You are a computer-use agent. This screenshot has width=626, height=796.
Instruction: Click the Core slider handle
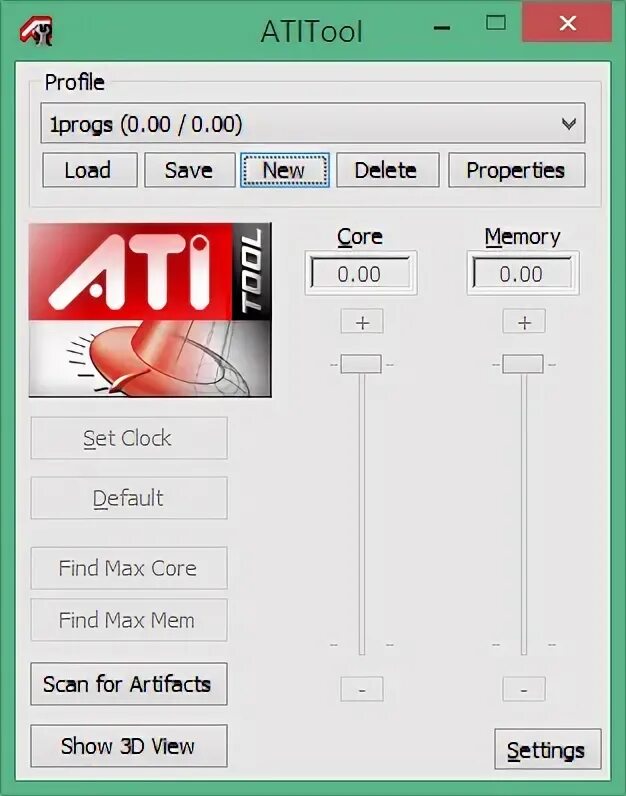[x=361, y=364]
